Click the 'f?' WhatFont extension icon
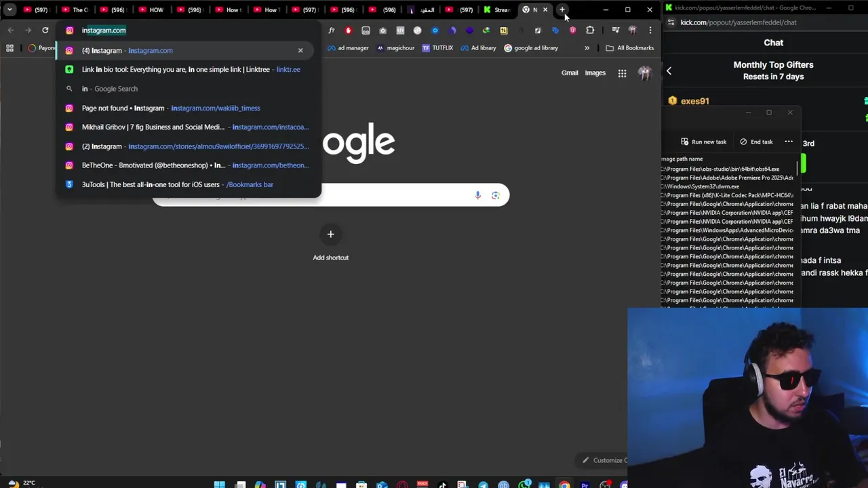868x488 pixels. [331, 30]
